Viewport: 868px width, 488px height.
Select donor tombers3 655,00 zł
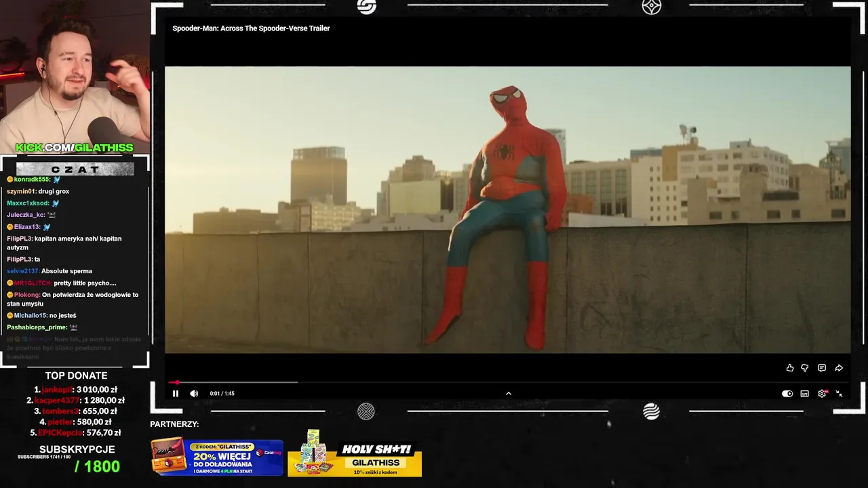[75, 411]
